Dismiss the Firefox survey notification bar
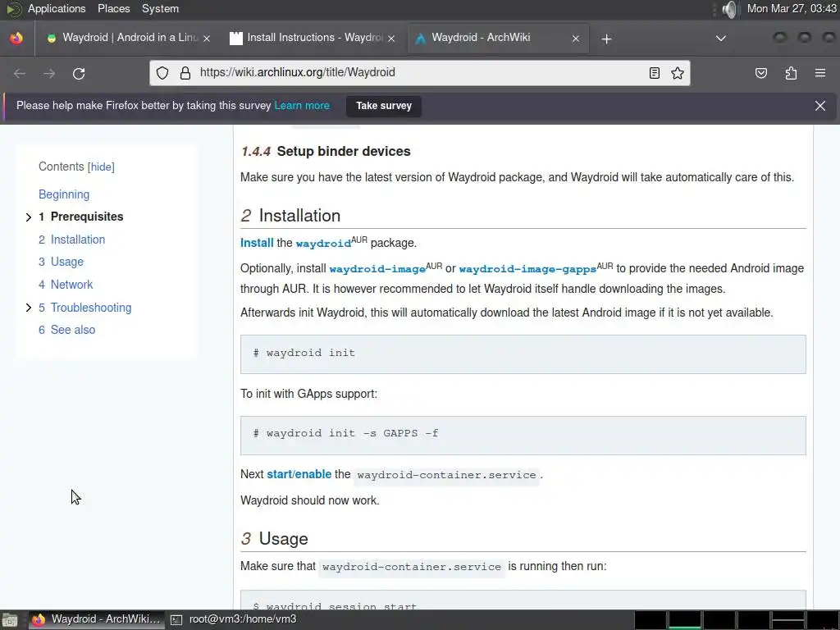 (x=820, y=106)
